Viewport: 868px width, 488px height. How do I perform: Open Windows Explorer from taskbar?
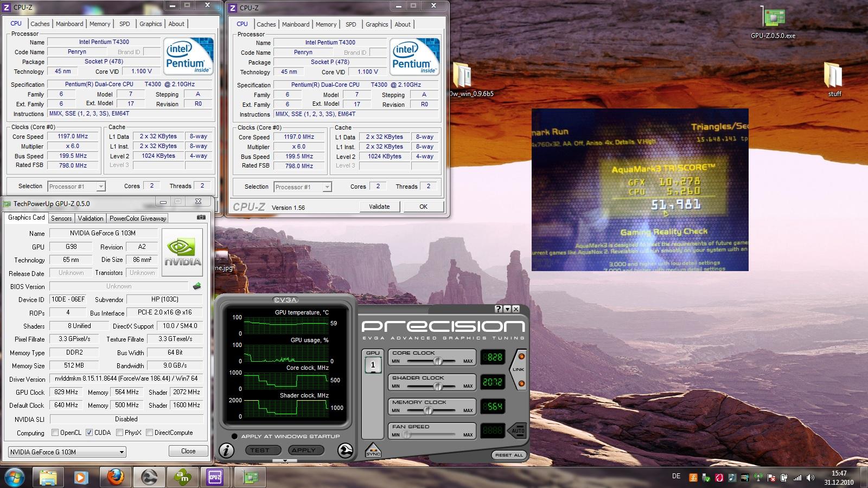[48, 478]
